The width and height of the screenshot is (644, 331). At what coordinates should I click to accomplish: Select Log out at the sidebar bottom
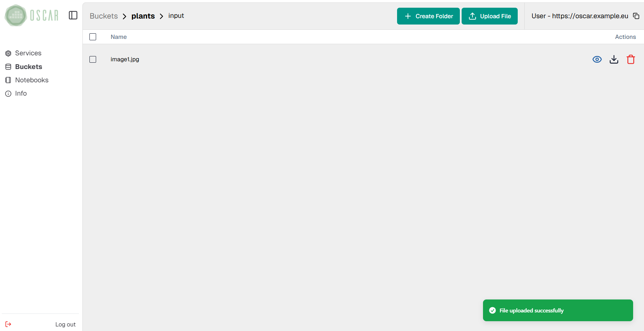[65, 324]
